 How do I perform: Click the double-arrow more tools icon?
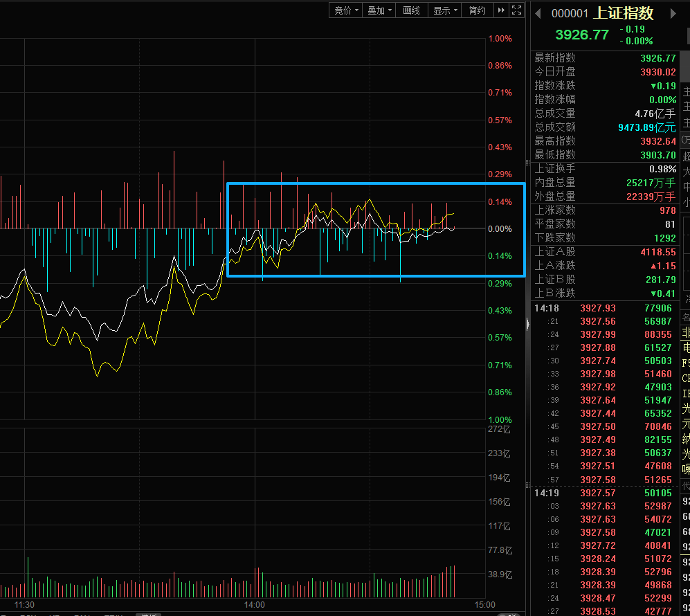tap(501, 10)
